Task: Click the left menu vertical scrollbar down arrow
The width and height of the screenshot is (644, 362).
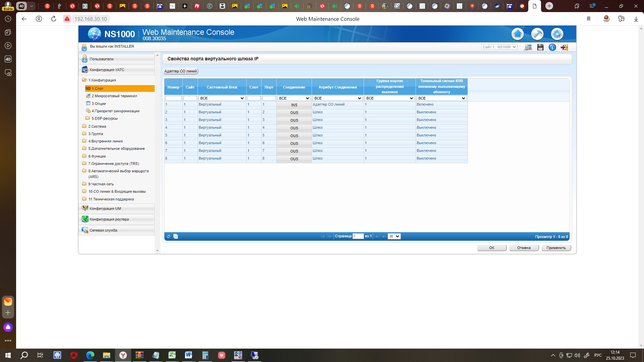Action: [157, 251]
